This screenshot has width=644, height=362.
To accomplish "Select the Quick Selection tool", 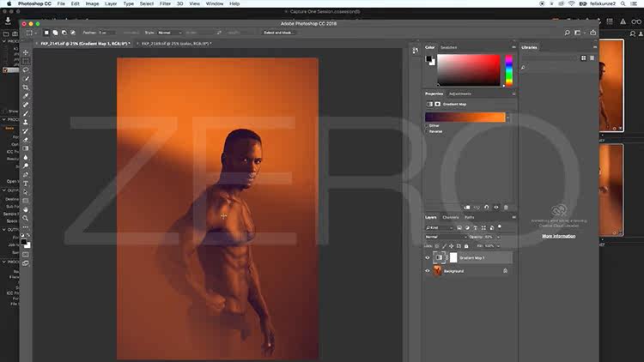I will (26, 78).
